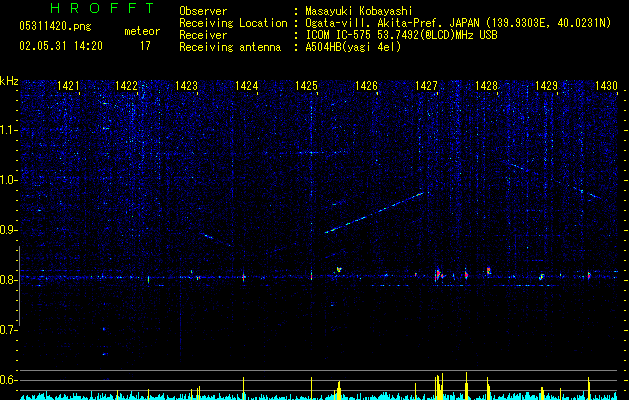Viewport: 629px width, 400px height.
Task: Select the filename 05311420.png
Action: click(55, 27)
